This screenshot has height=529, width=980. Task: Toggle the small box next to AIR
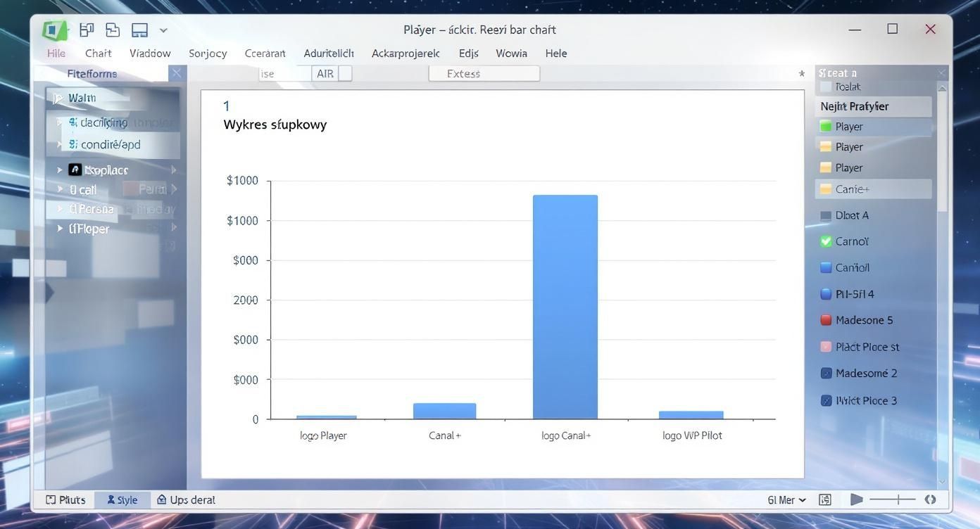coord(345,74)
